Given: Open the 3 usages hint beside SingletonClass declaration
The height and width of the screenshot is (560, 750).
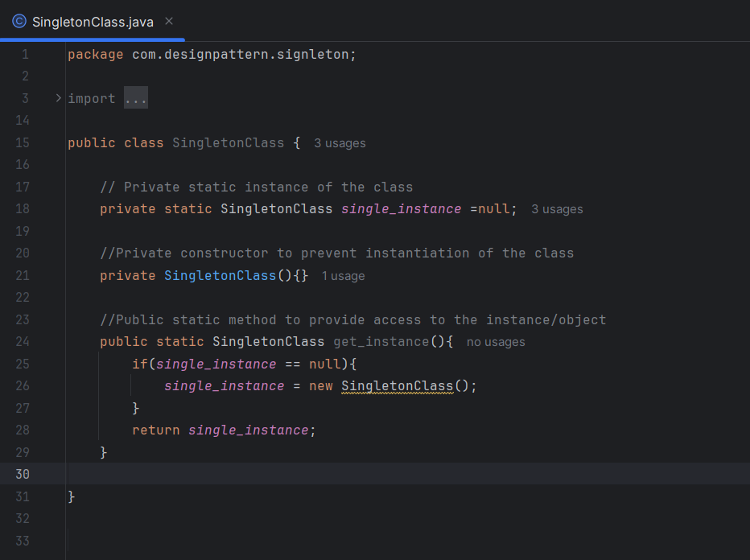Looking at the screenshot, I should [x=339, y=142].
